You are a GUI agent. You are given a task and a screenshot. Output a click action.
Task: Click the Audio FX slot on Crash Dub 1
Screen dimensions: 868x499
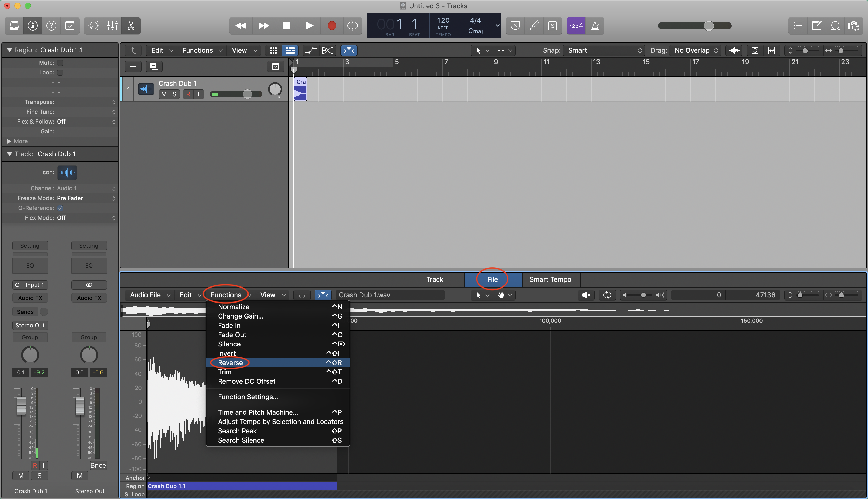click(30, 298)
